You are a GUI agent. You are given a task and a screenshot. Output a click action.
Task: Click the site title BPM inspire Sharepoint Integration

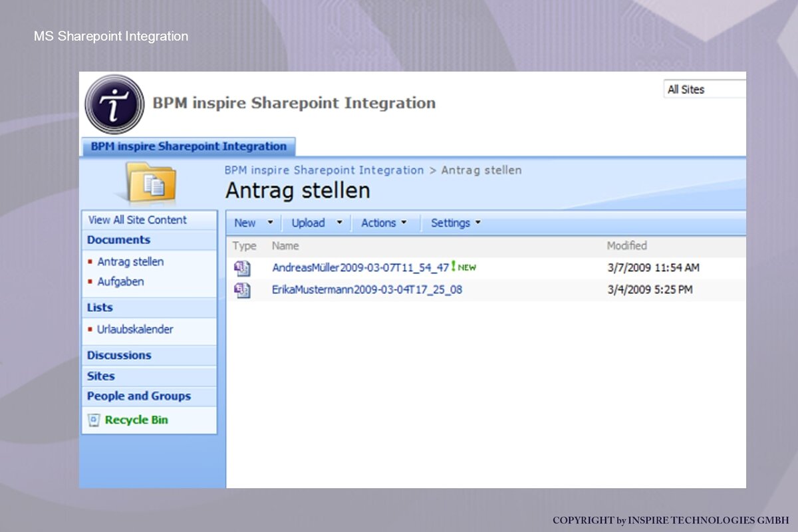tap(294, 103)
